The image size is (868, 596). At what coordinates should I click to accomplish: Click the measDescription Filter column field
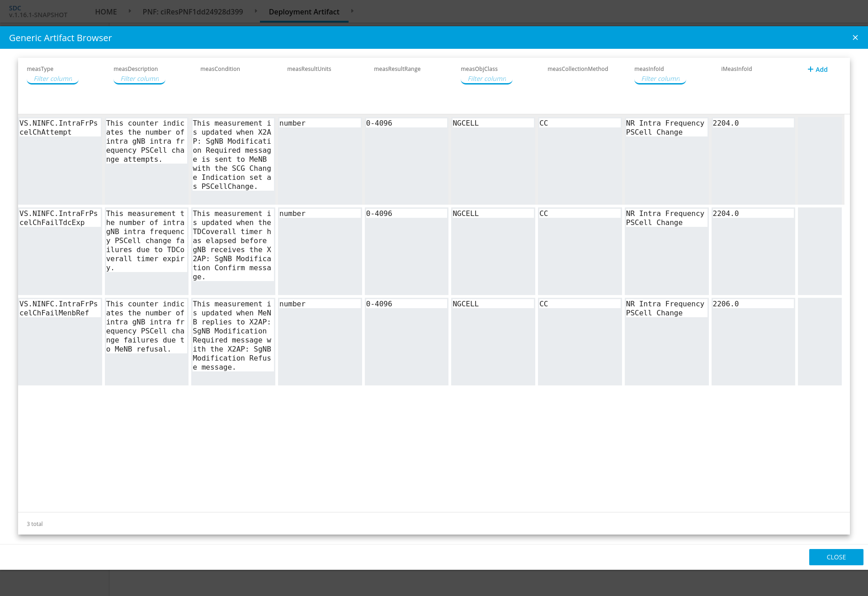[x=140, y=79]
